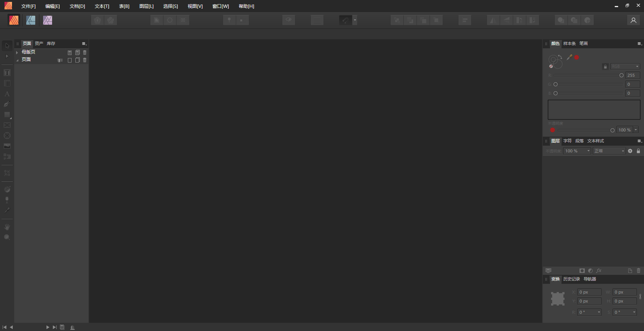Select the Pen tool
The height and width of the screenshot is (331, 644).
click(7, 104)
